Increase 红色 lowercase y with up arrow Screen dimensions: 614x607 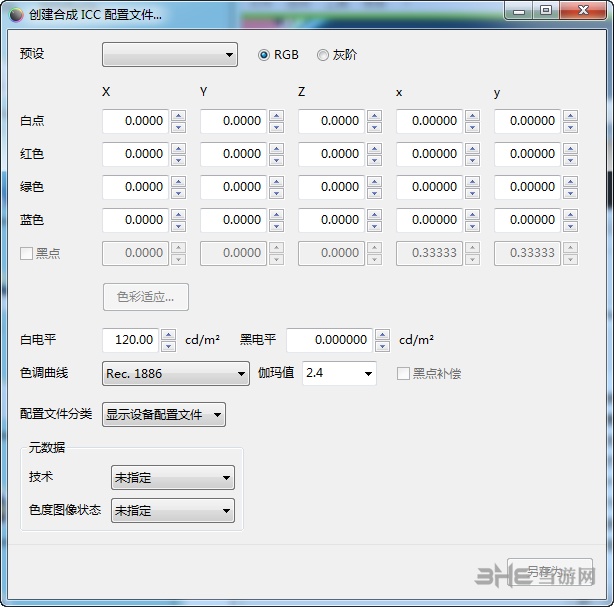pyautogui.click(x=570, y=148)
